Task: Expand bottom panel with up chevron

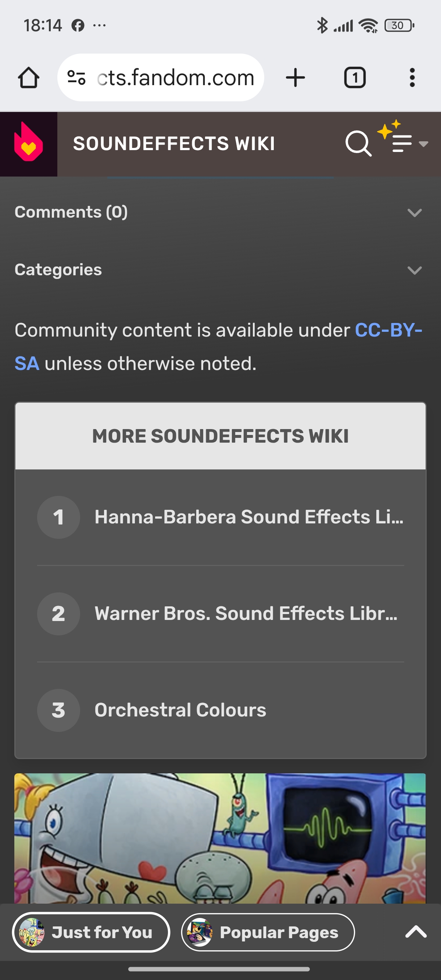Action: (x=416, y=932)
